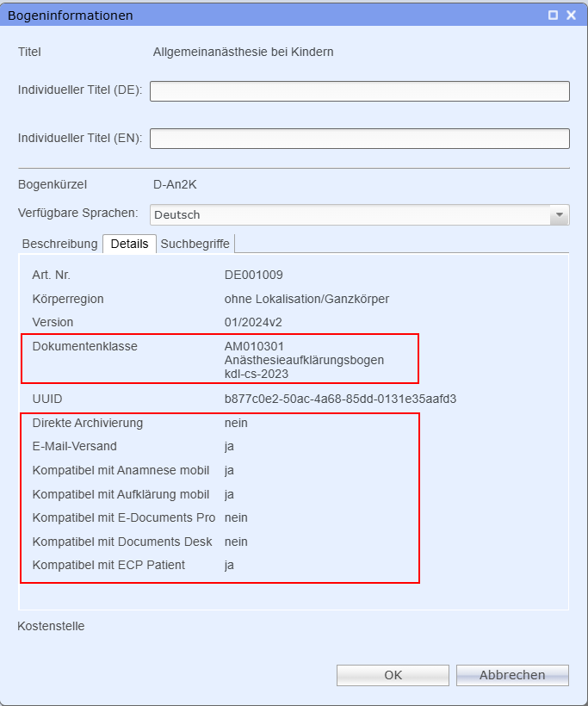Click the Bogeninformationen title bar text

click(x=71, y=15)
